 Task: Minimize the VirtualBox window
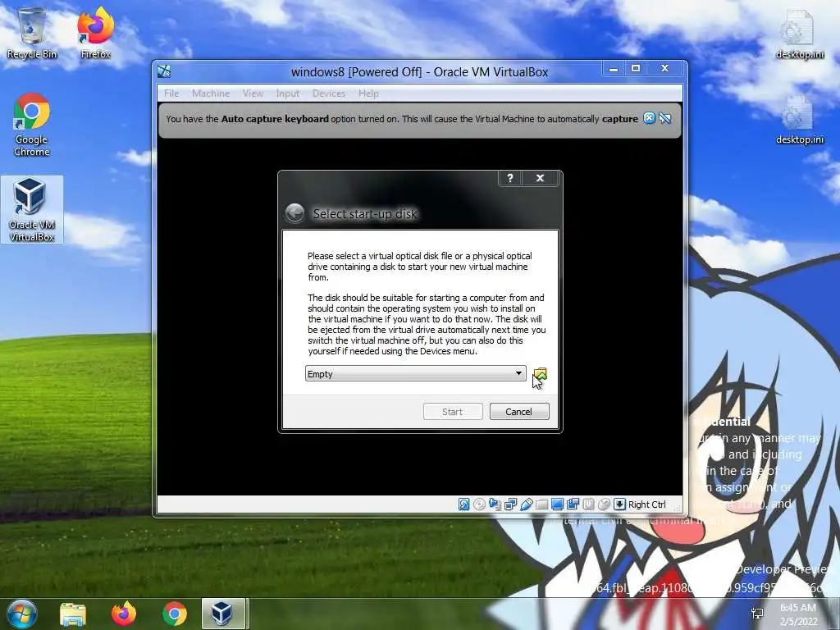point(614,68)
